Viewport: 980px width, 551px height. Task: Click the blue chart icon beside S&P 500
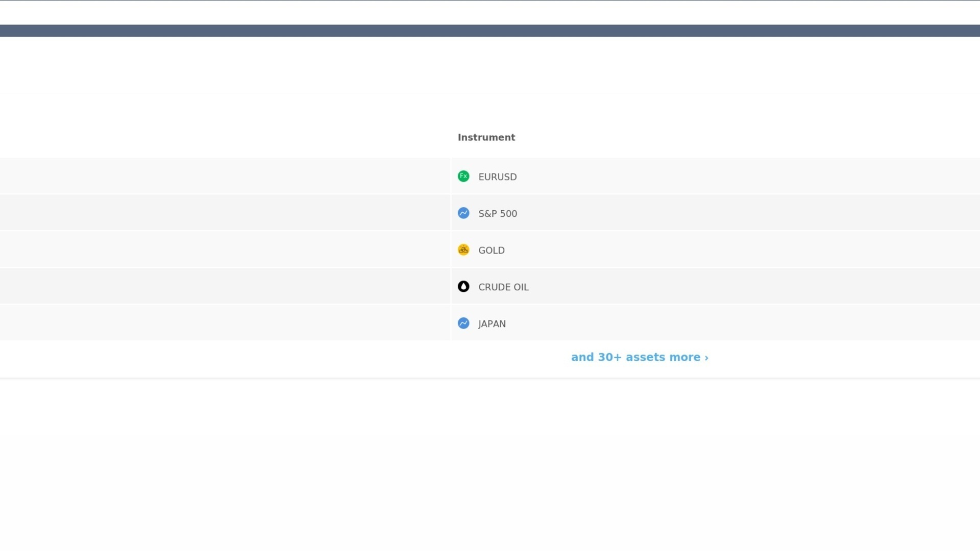point(463,213)
